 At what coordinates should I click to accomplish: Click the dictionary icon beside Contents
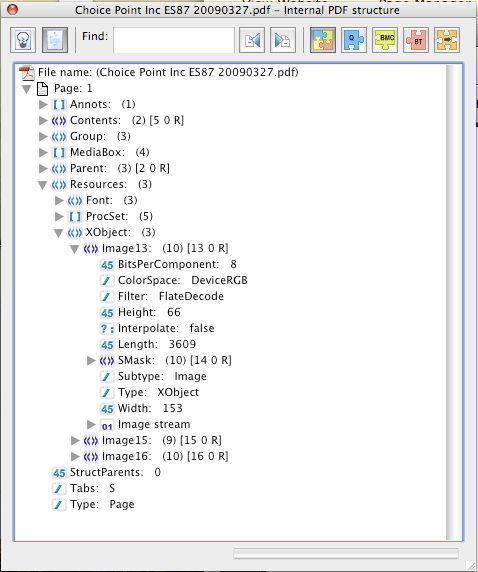59,120
